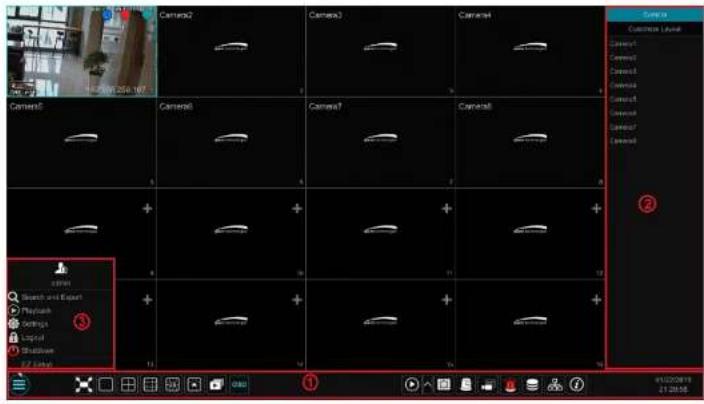This screenshot has height=404, width=704.
Task: Select the Camera4 video tile
Action: point(530,51)
